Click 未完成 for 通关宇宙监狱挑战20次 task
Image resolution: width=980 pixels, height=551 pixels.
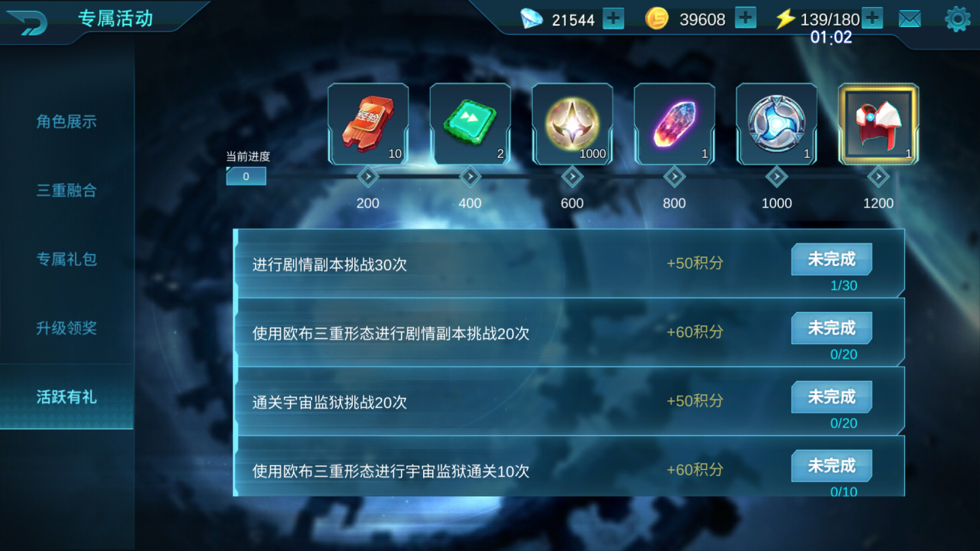point(831,397)
